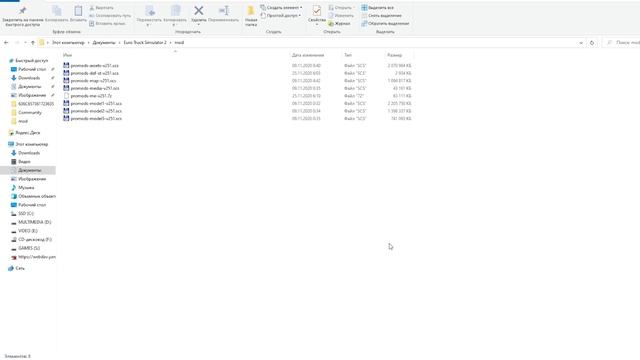The height and width of the screenshot is (360, 640).
Task: Click Скопировать путь (Copy path)
Action: [x=110, y=16]
